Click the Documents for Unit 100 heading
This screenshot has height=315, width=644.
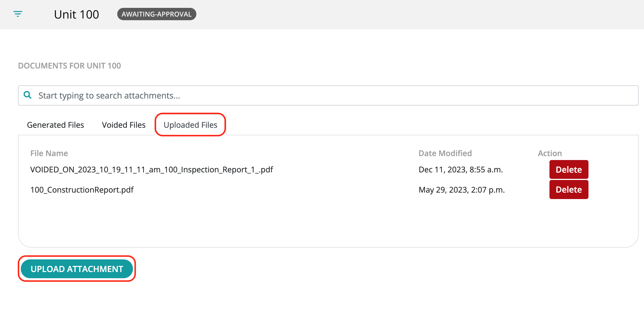coord(70,66)
